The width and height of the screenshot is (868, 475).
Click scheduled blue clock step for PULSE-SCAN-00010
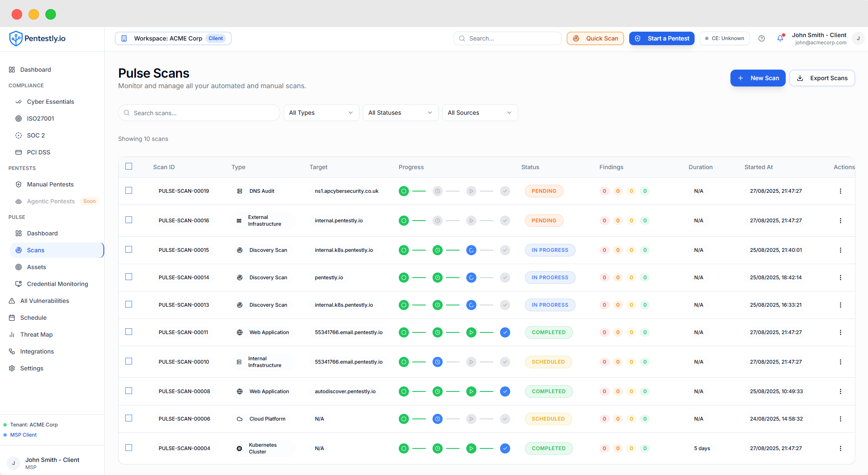click(x=438, y=362)
